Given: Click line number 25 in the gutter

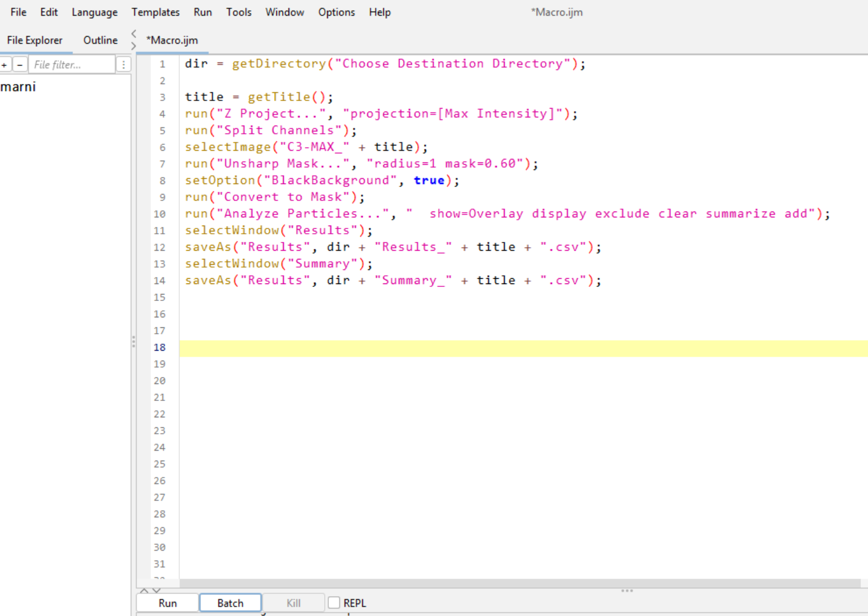Looking at the screenshot, I should (x=159, y=464).
